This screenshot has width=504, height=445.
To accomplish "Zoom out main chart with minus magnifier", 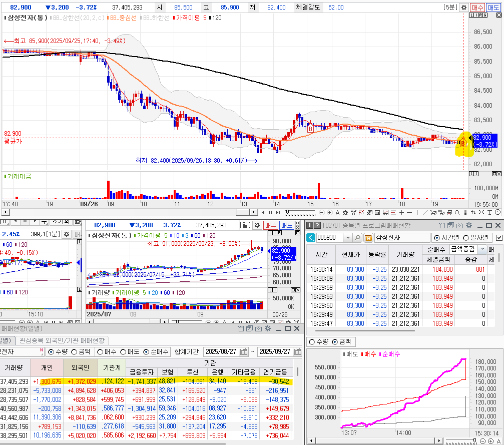I will tap(321, 213).
